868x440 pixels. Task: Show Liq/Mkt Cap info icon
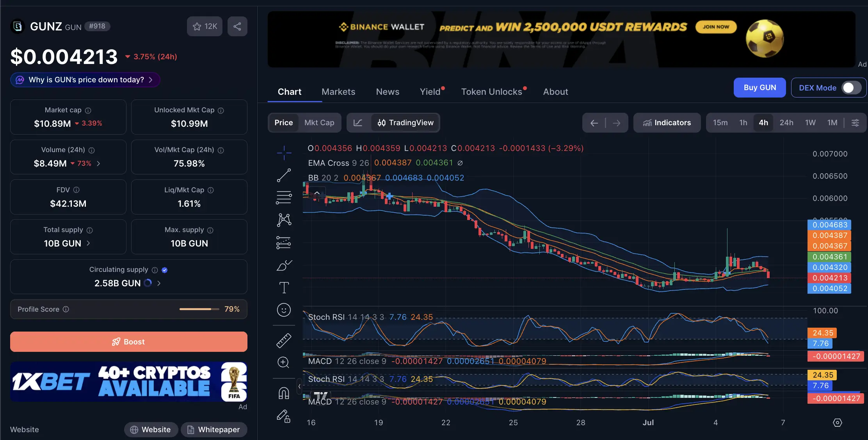point(211,190)
